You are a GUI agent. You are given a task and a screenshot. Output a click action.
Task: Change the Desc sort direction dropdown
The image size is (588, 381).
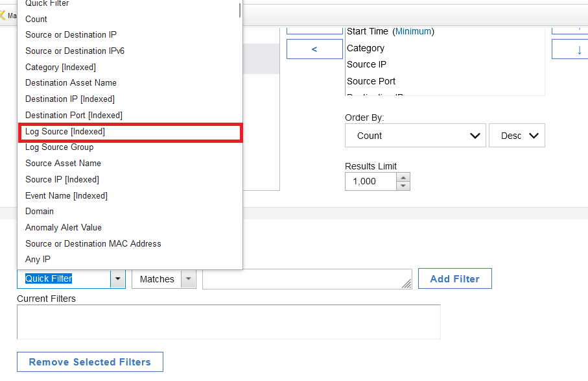(517, 136)
